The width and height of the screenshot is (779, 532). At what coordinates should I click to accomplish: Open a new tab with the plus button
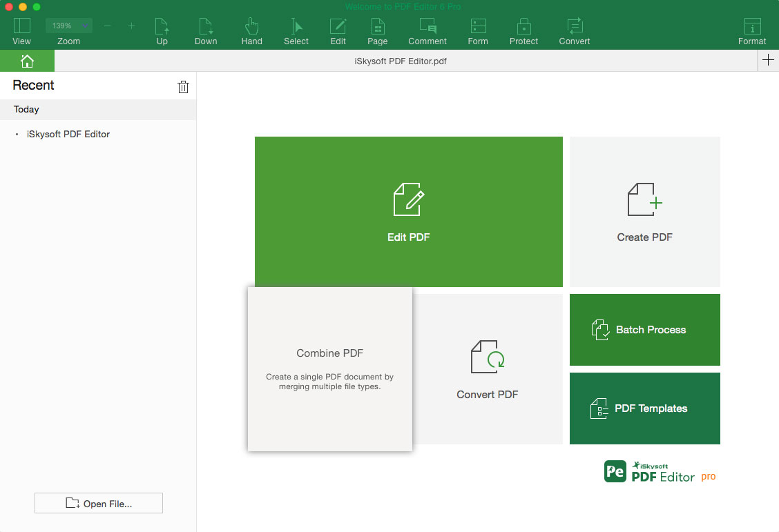pos(768,60)
